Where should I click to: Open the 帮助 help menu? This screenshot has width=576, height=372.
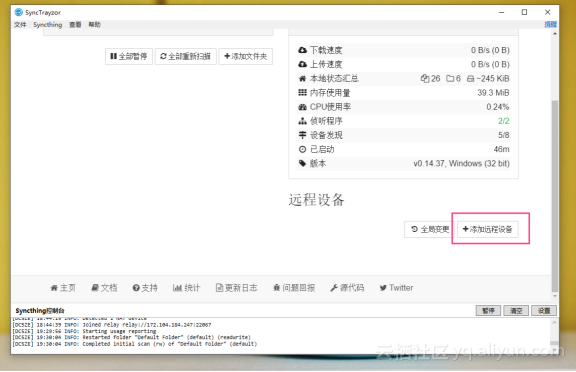point(94,25)
